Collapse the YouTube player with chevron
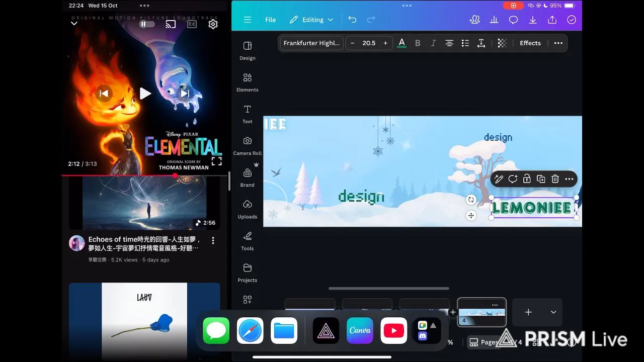Viewport: 644px width, 362px height. [x=74, y=24]
